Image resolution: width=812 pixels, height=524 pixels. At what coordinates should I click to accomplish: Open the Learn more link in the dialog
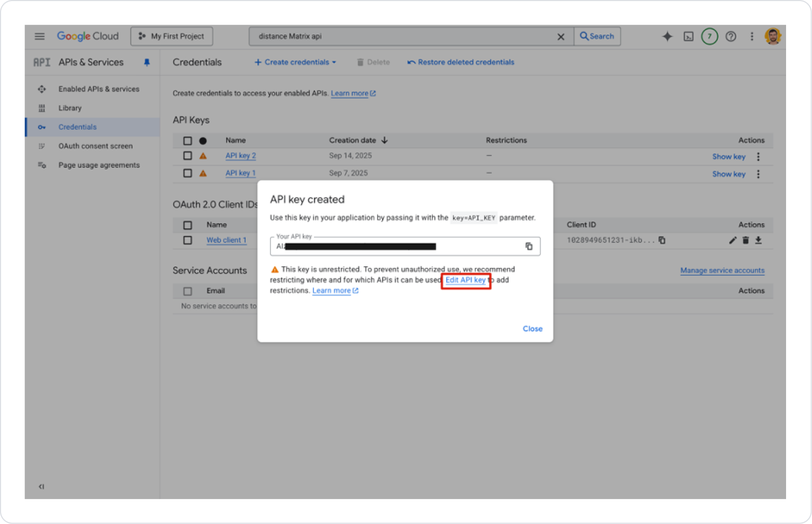(x=335, y=291)
